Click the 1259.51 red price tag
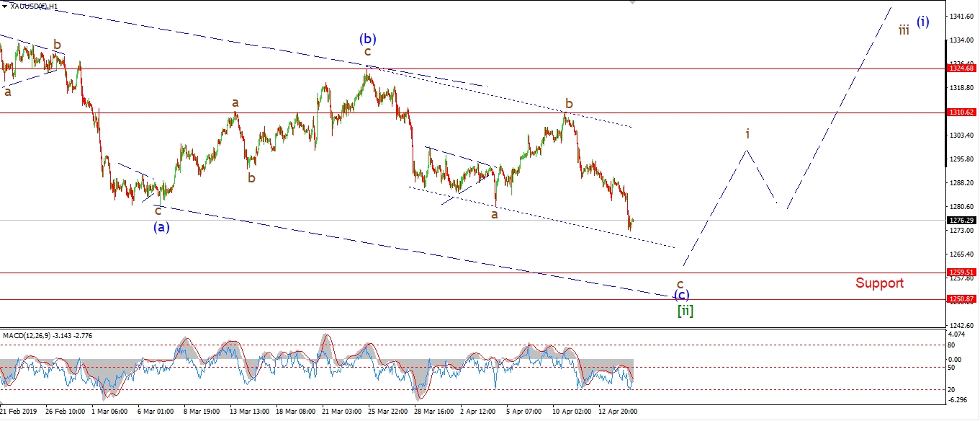This screenshot has height=421, width=980. pos(962,272)
